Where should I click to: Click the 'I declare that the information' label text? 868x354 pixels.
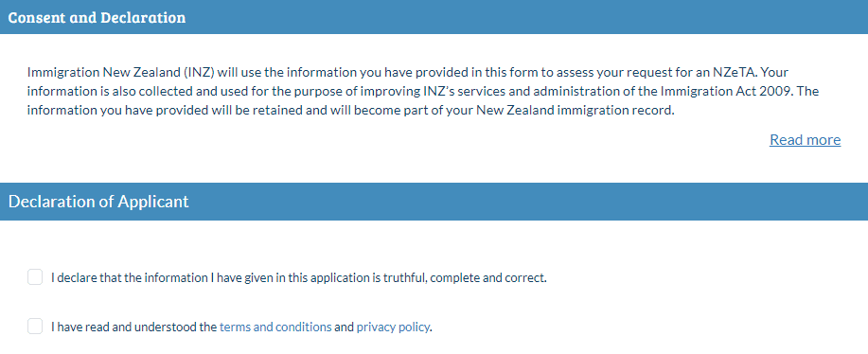click(299, 277)
